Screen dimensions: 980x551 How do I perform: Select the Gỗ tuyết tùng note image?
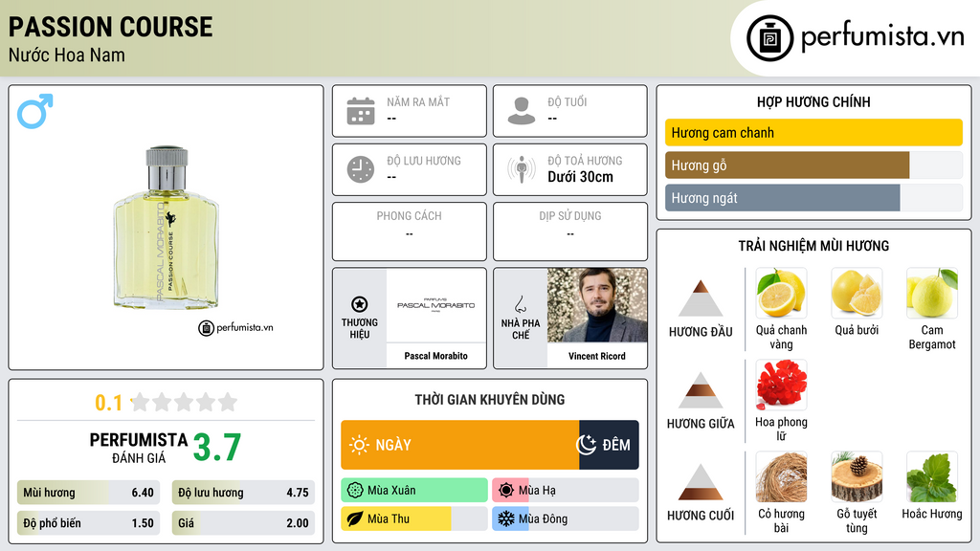[x=857, y=476]
